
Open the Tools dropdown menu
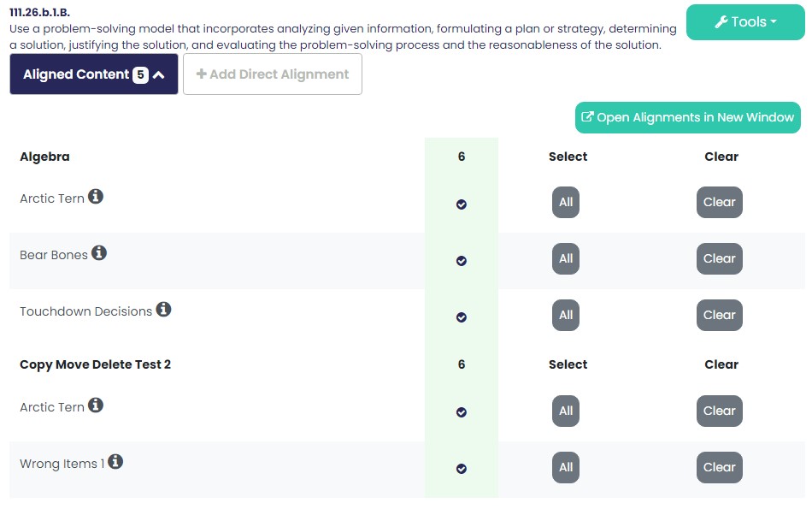(x=745, y=21)
